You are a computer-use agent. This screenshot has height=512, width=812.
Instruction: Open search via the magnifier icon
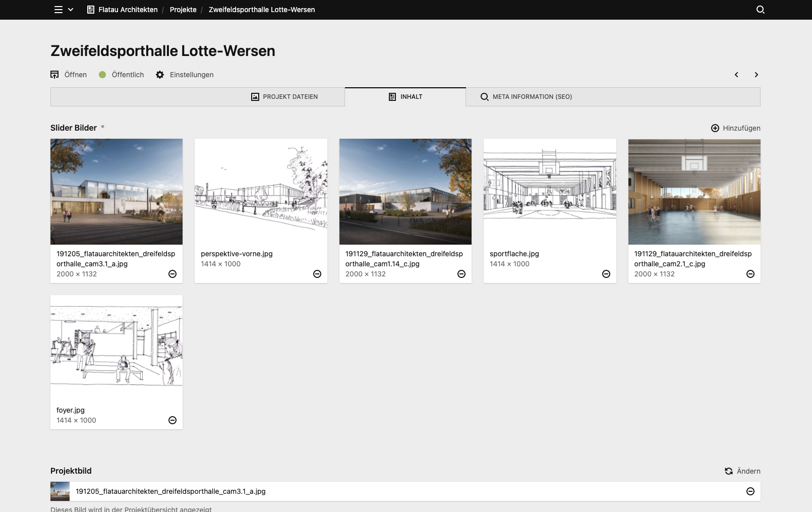point(760,9)
